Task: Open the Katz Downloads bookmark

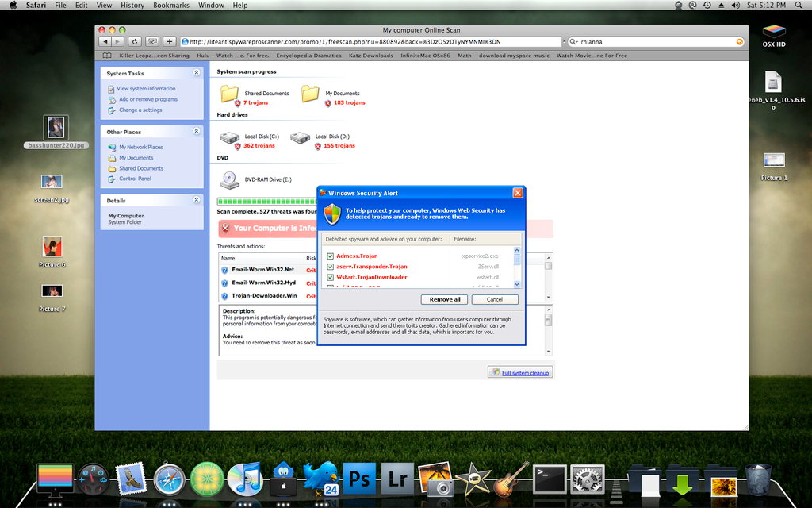Action: pos(371,56)
